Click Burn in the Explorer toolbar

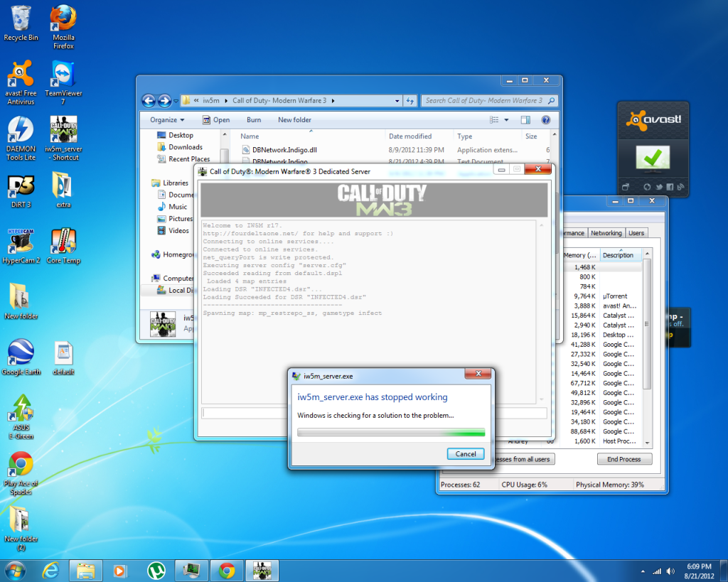254,120
